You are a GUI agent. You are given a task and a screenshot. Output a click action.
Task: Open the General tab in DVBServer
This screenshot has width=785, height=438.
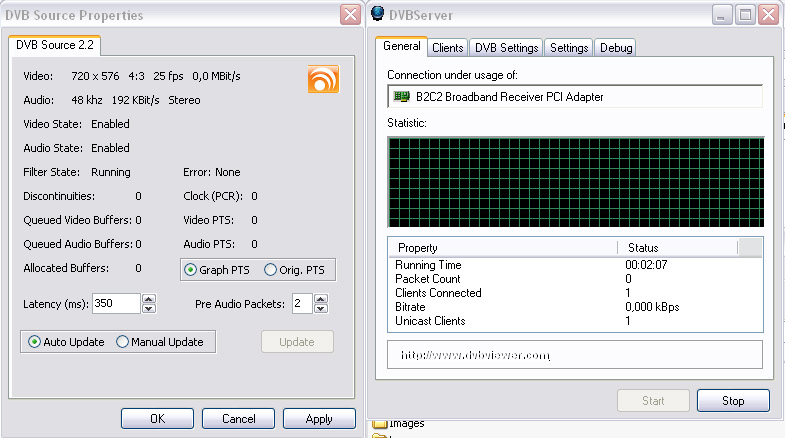(402, 46)
